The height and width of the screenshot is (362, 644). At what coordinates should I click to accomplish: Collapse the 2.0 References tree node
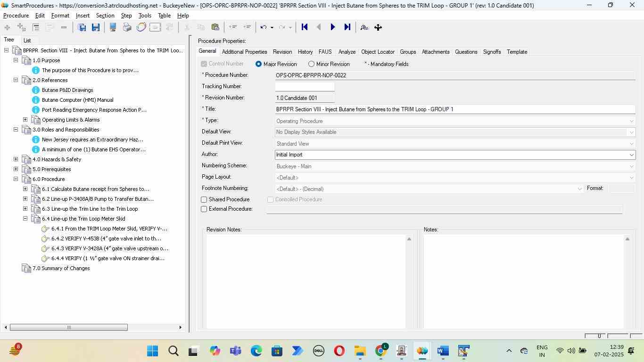tap(16, 80)
